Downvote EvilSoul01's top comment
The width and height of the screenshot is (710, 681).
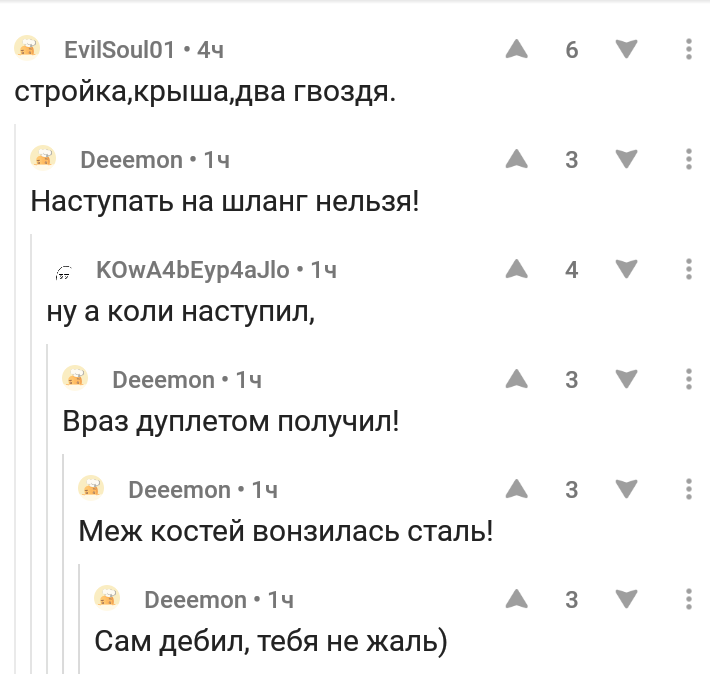coord(625,49)
